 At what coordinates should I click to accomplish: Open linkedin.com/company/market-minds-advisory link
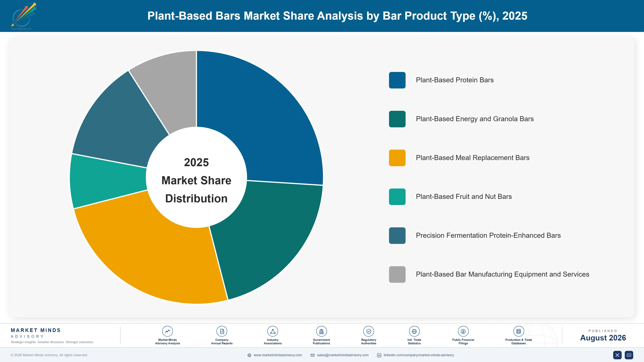(419, 355)
